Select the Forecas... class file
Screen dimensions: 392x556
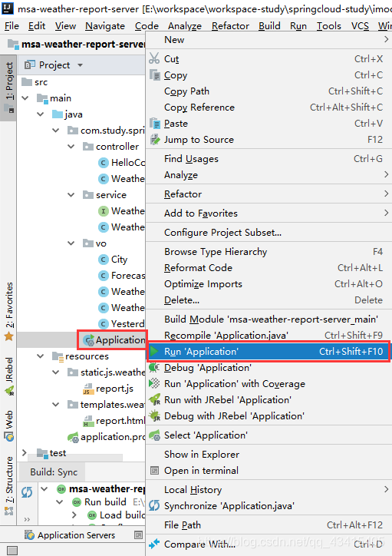click(122, 276)
